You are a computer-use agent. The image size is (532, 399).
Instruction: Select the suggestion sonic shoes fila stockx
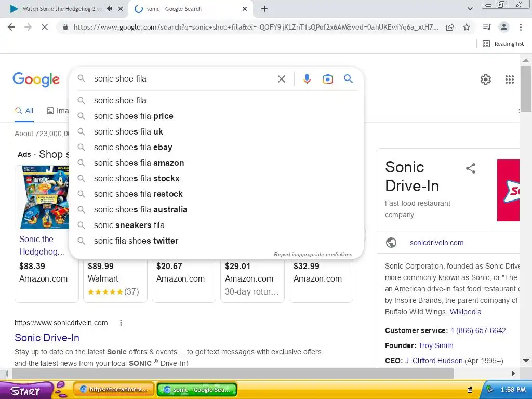217,179
